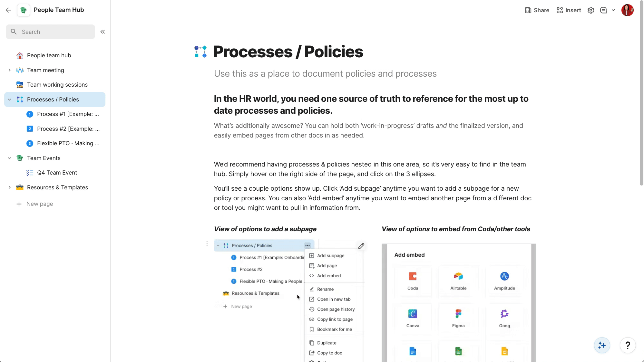Click the Canva embed icon

(413, 314)
